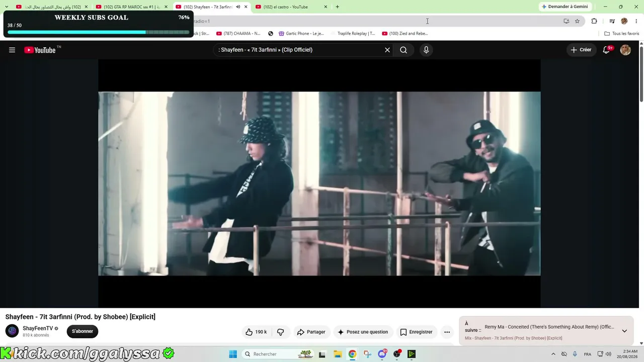Share the video via Partager
Screen dimensions: 644x362
[x=311, y=332]
